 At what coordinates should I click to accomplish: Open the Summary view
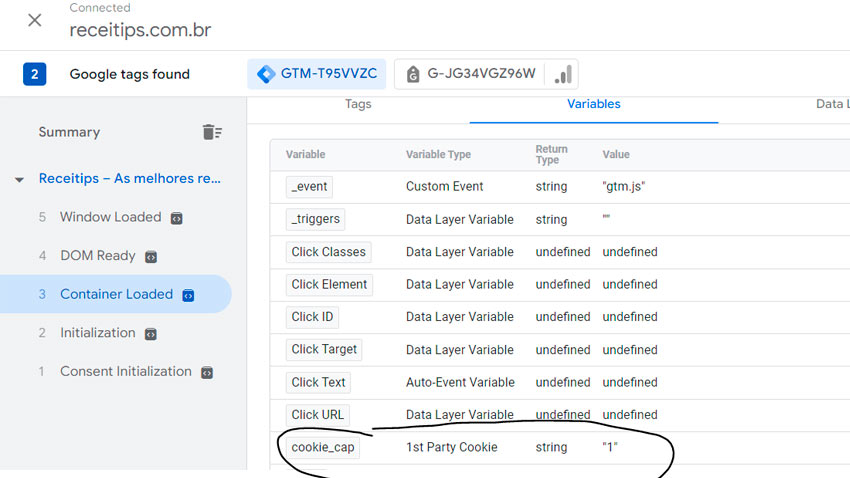[69, 132]
